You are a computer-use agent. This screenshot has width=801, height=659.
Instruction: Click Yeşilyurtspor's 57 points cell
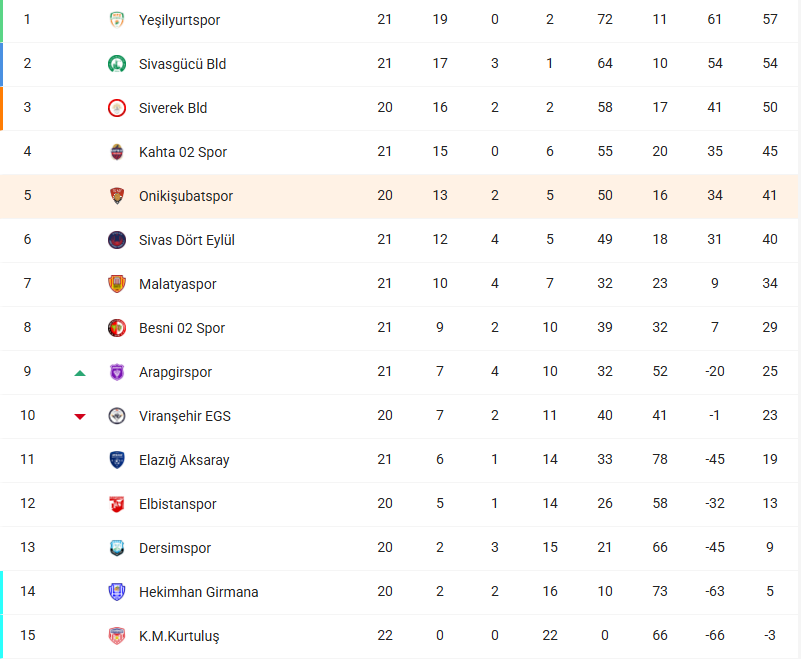tap(770, 19)
